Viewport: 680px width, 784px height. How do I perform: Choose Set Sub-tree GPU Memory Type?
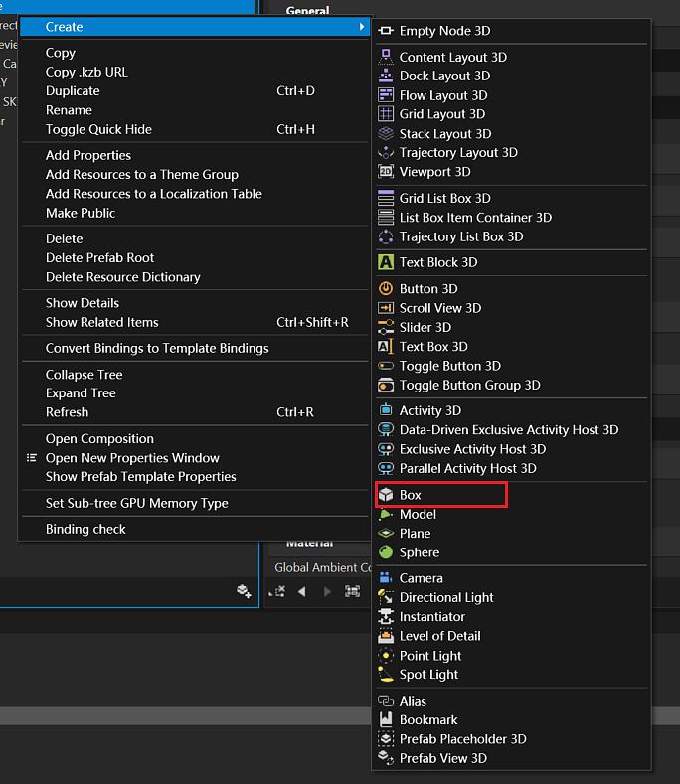click(x=136, y=503)
